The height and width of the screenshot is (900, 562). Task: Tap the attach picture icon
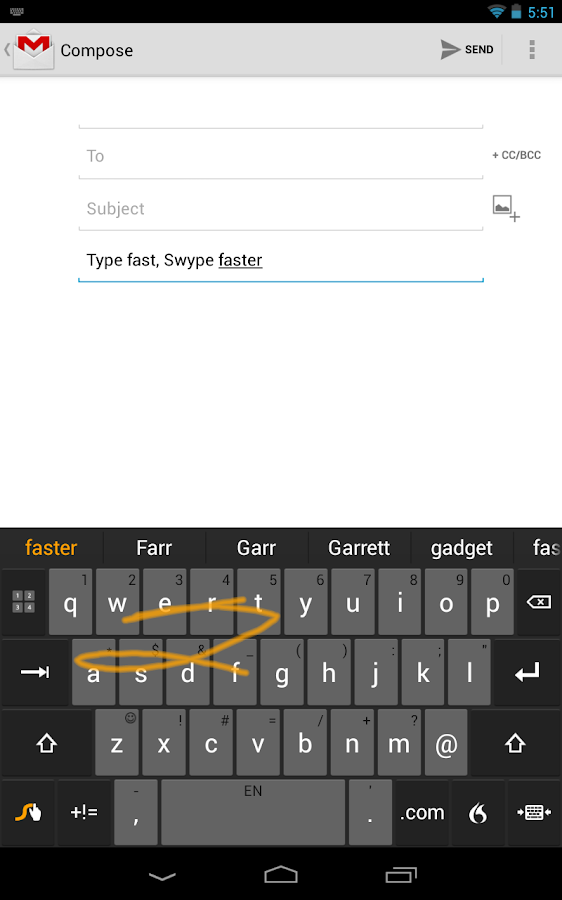click(x=506, y=208)
